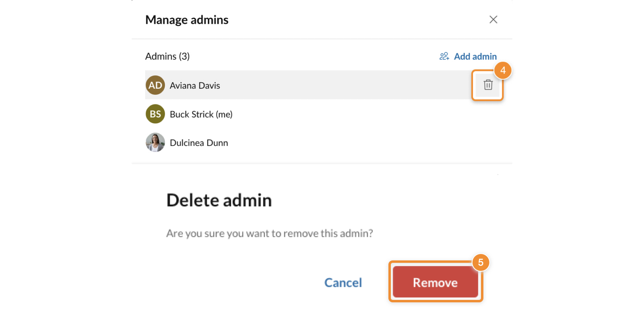Image resolution: width=644 pixels, height=312 pixels.
Task: Click the orange step 5 badge
Action: pyautogui.click(x=481, y=262)
